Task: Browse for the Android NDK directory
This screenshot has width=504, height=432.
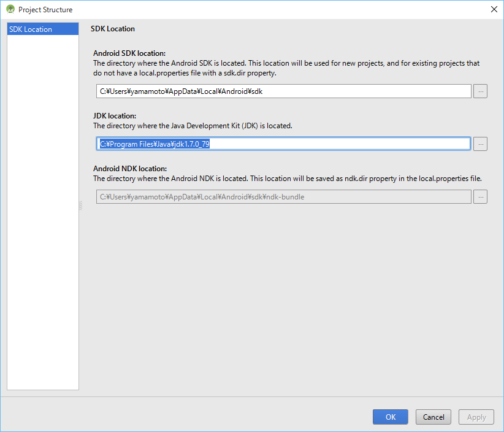Action: (481, 197)
